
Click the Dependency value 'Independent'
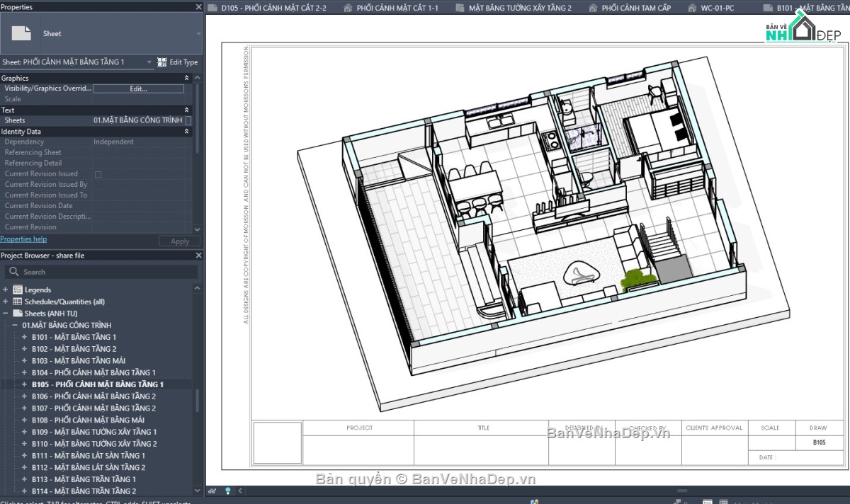coord(113,142)
